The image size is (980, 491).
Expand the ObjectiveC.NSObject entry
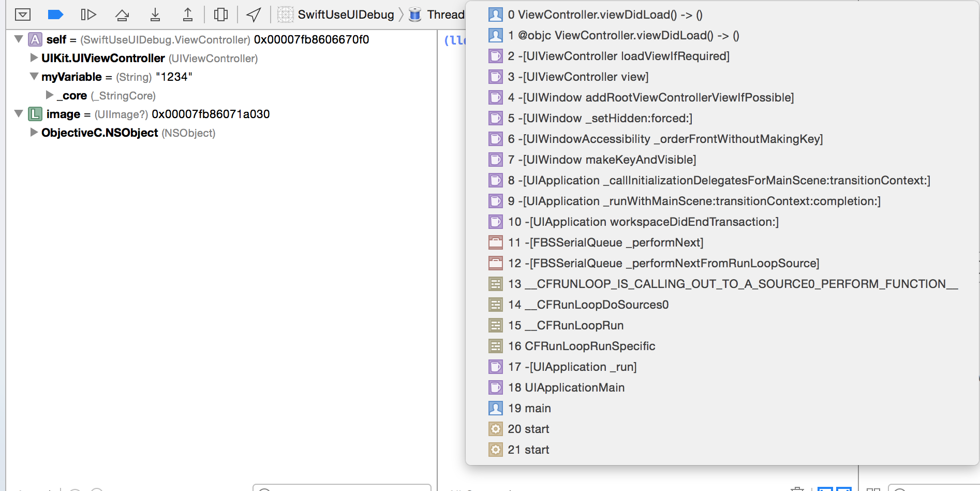click(x=34, y=132)
